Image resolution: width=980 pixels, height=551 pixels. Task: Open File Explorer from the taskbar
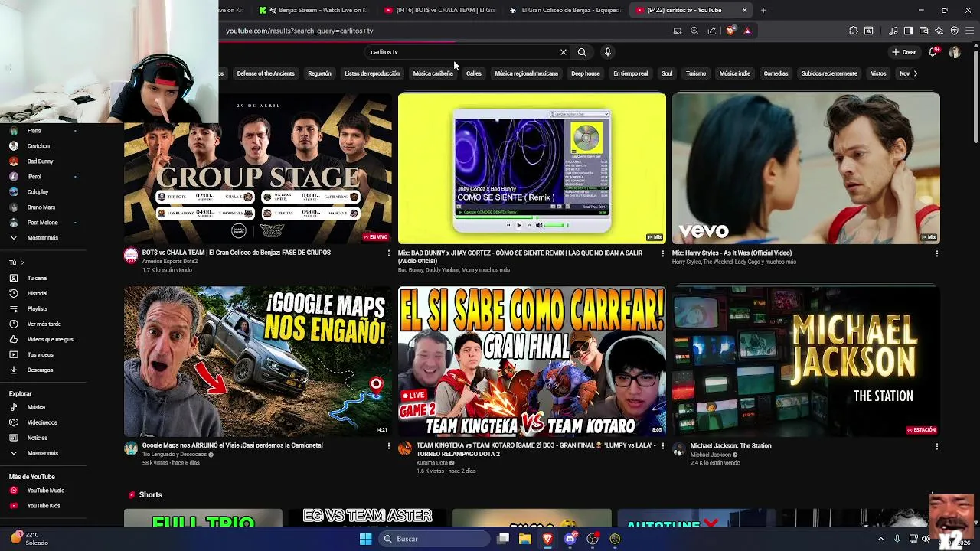[x=525, y=539]
